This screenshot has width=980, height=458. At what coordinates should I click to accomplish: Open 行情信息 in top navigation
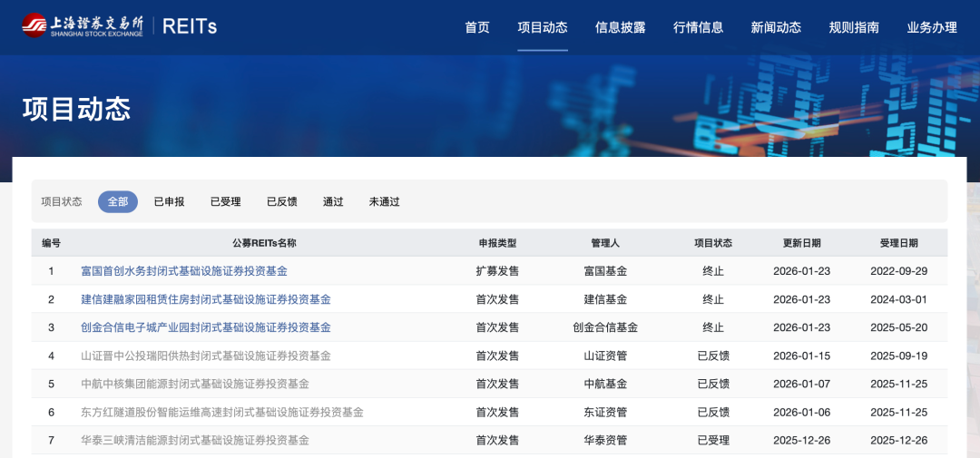699,27
